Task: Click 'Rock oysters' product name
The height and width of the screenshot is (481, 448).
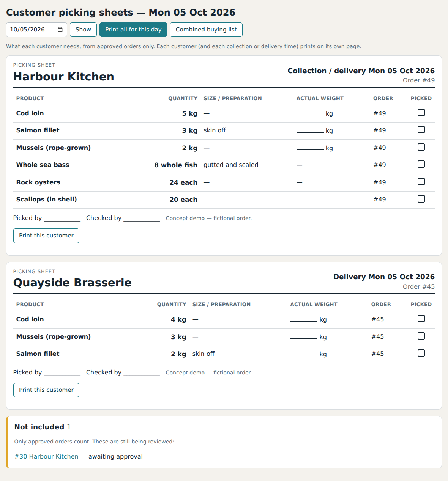Action: [x=38, y=182]
